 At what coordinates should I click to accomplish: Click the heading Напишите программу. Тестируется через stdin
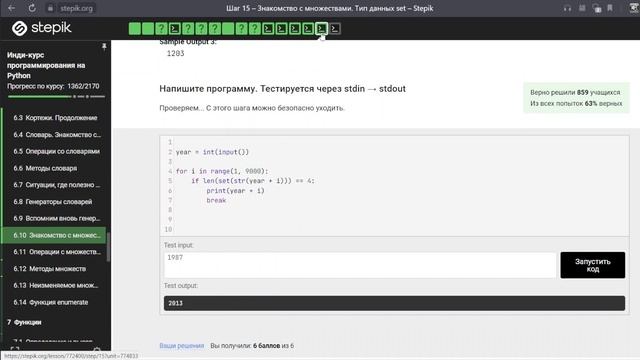click(x=282, y=89)
